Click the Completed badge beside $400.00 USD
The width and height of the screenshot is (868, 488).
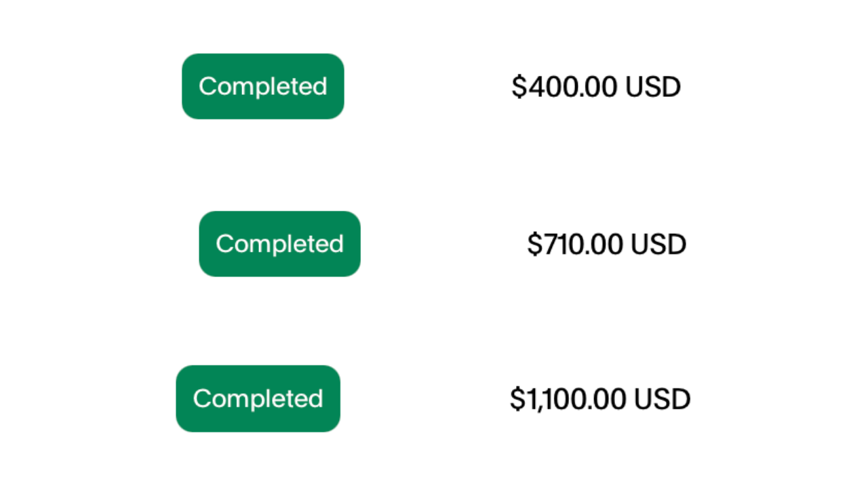pyautogui.click(x=262, y=86)
